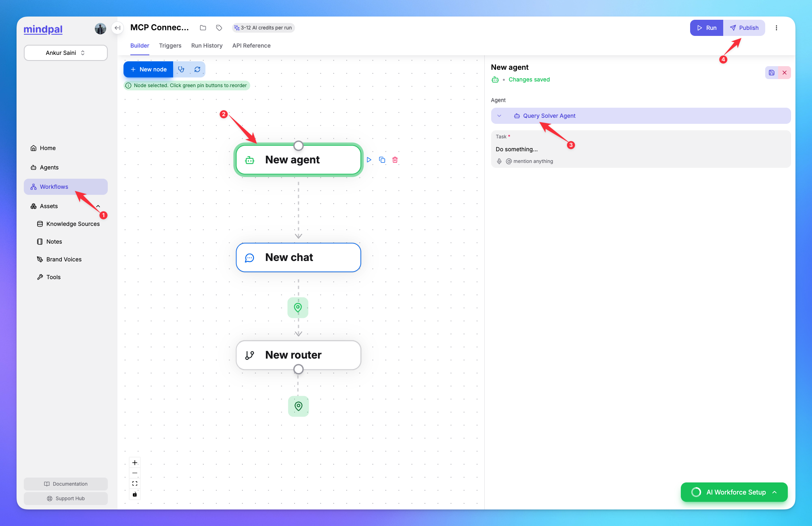This screenshot has height=526, width=812.
Task: Expand the Query Solver Agent dropdown
Action: (x=500, y=116)
